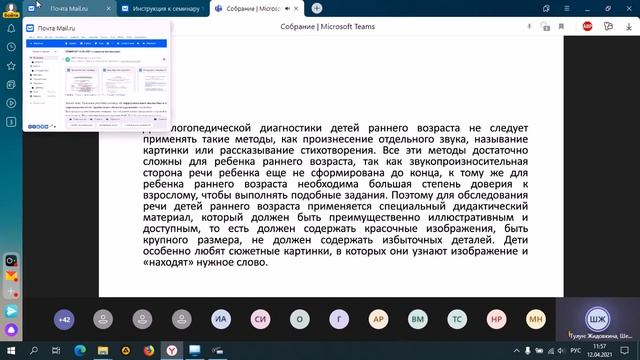This screenshot has width=640, height=360.
Task: Click the Mail.ru tab preview thumbnail
Action: (x=97, y=76)
